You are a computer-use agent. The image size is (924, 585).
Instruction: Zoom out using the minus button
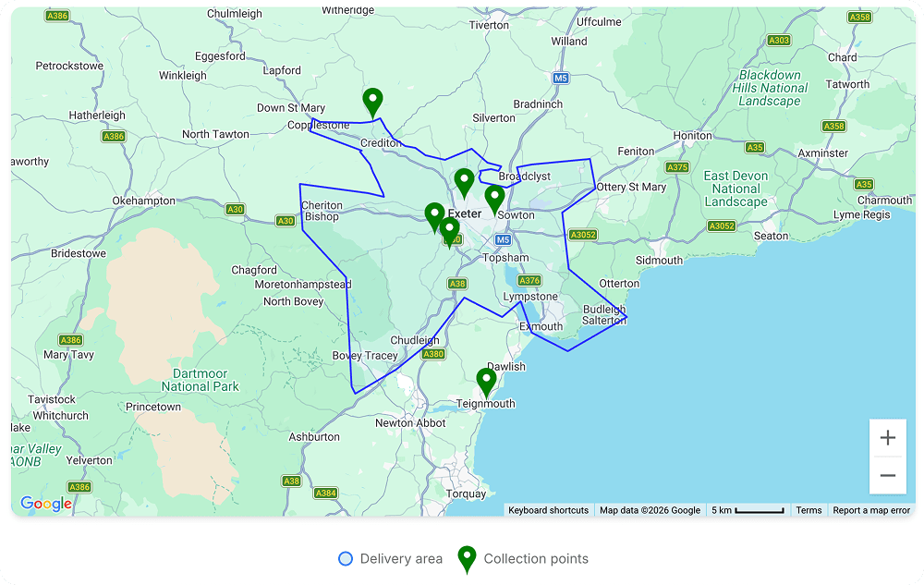pos(887,475)
